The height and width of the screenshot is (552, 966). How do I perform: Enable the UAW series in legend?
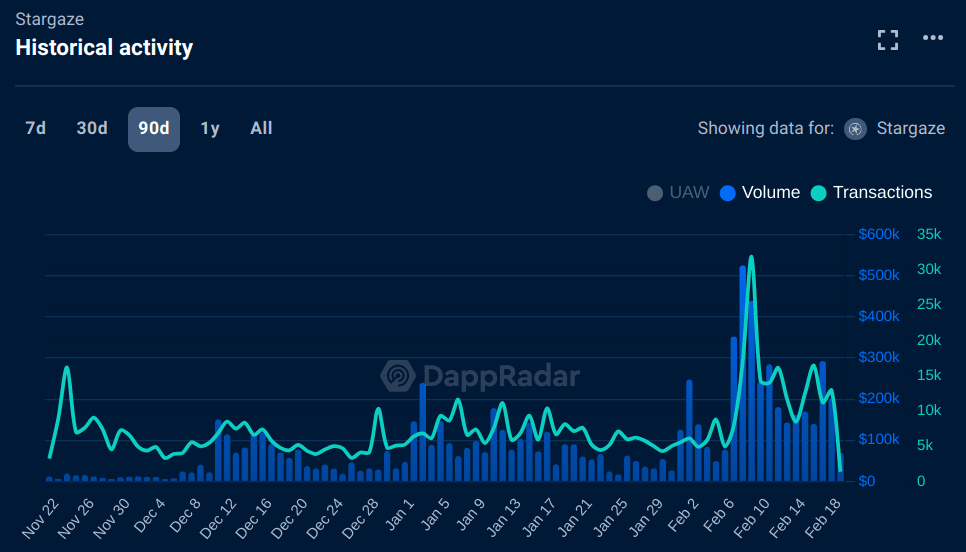678,193
